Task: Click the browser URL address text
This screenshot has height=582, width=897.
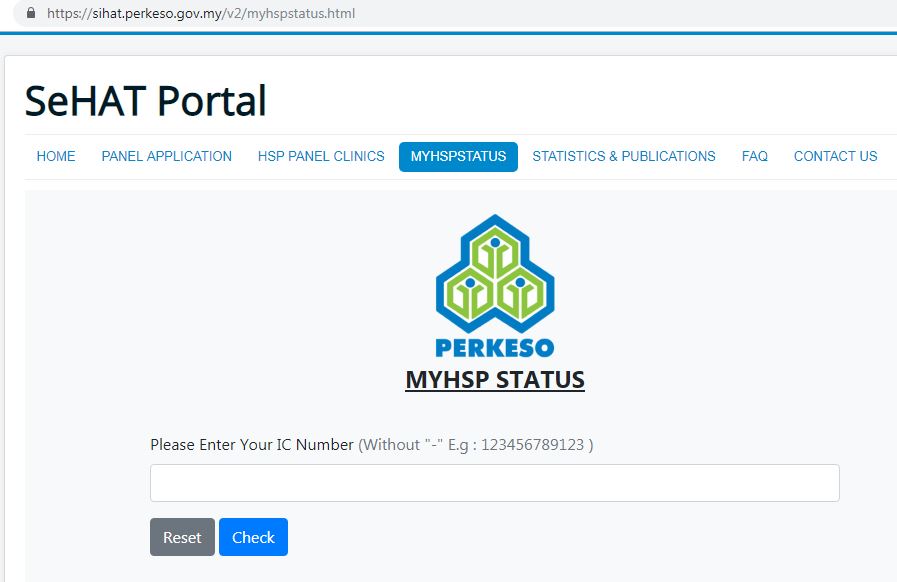Action: point(201,13)
